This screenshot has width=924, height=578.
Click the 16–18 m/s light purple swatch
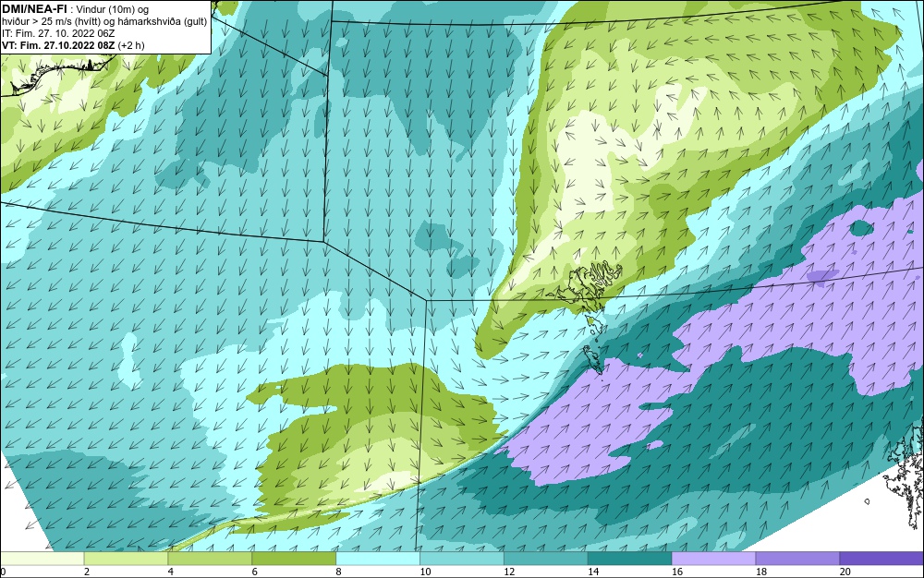coord(713,558)
